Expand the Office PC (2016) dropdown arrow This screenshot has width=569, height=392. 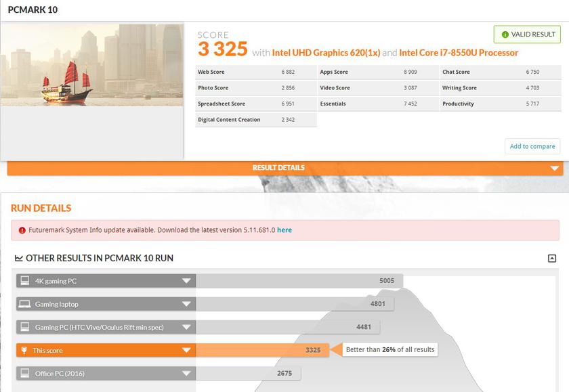(x=186, y=373)
